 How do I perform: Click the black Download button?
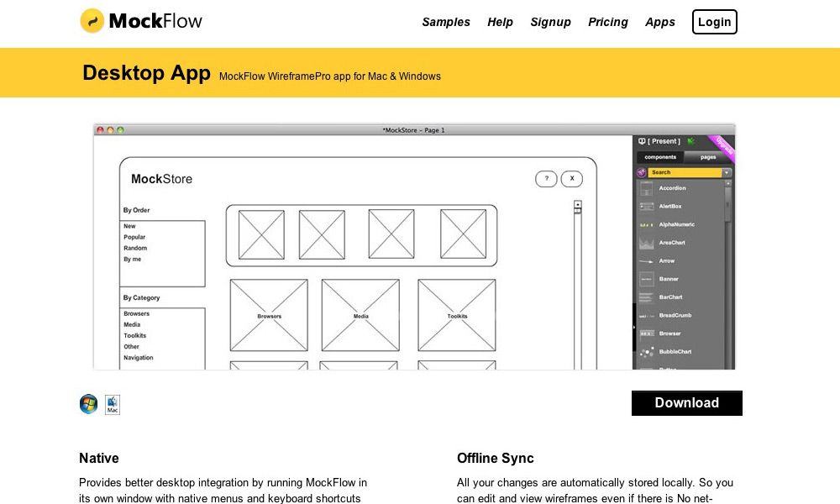tap(687, 402)
